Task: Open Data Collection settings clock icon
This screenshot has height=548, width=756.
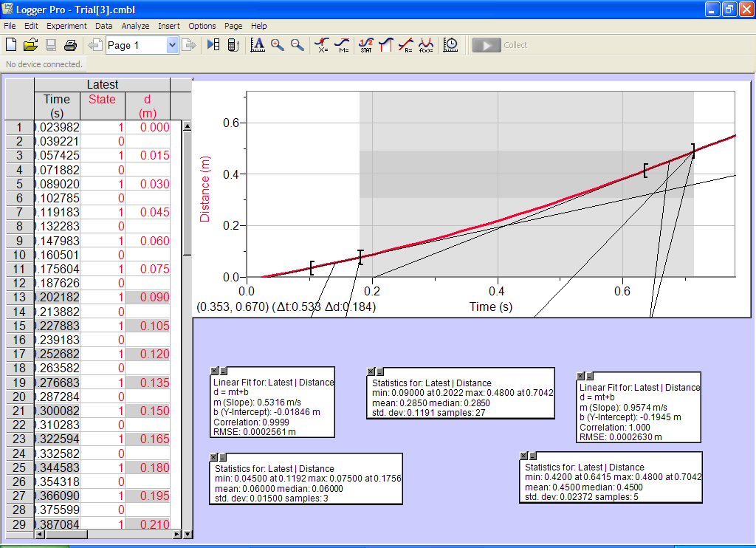Action: [450, 45]
